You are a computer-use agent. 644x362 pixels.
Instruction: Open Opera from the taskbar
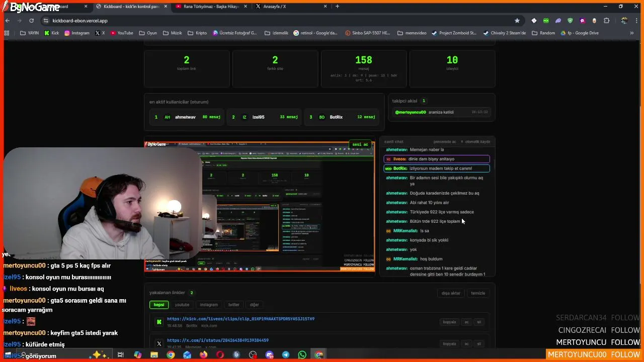[x=220, y=355]
